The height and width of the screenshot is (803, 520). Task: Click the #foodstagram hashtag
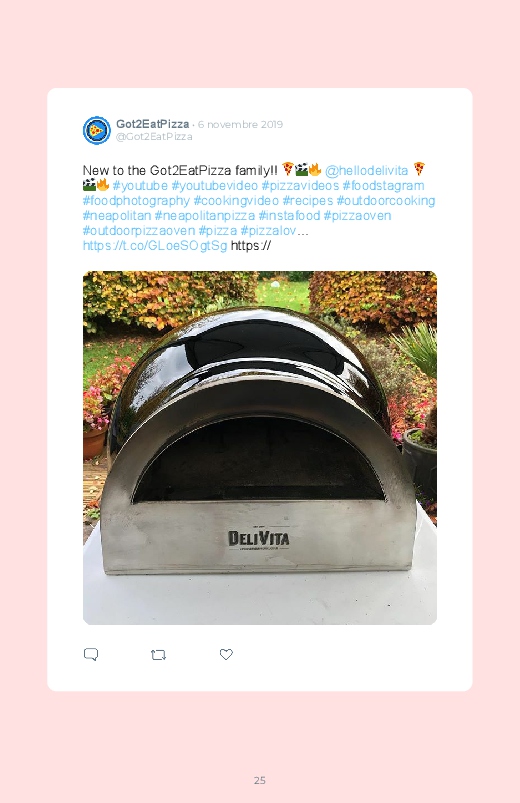[383, 185]
